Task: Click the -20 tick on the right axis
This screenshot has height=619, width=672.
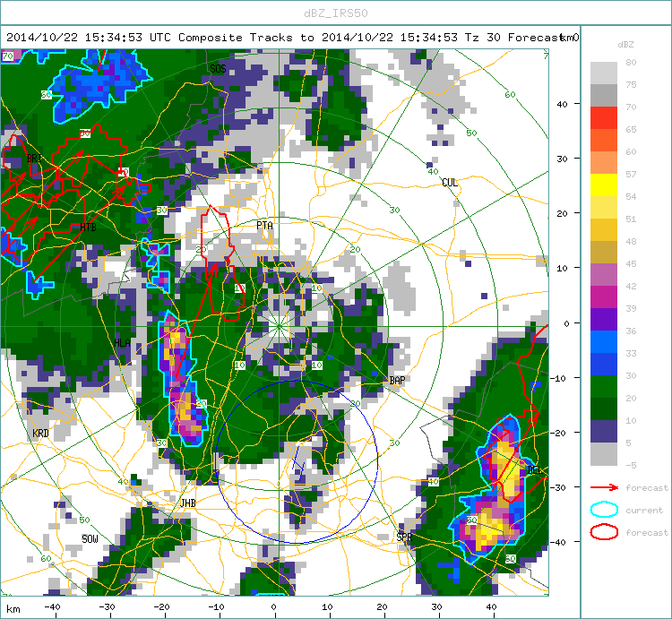Action: 558,433
